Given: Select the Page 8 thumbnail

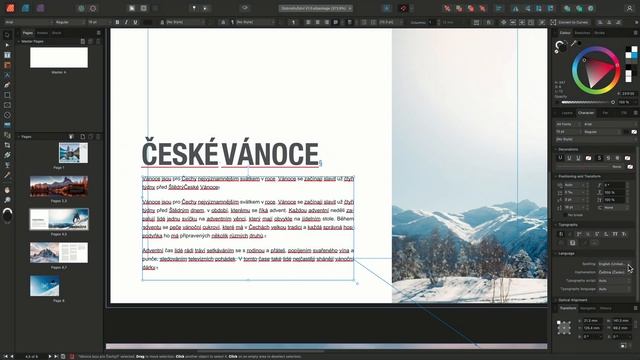Looking at the screenshot, I should 44,286.
